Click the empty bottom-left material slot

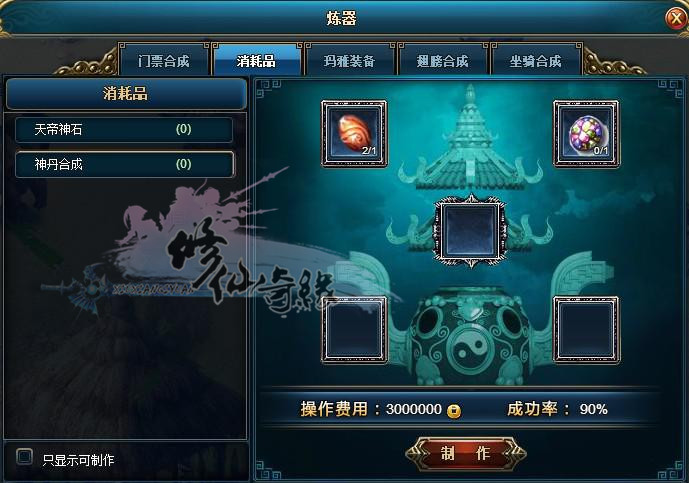pyautogui.click(x=354, y=330)
